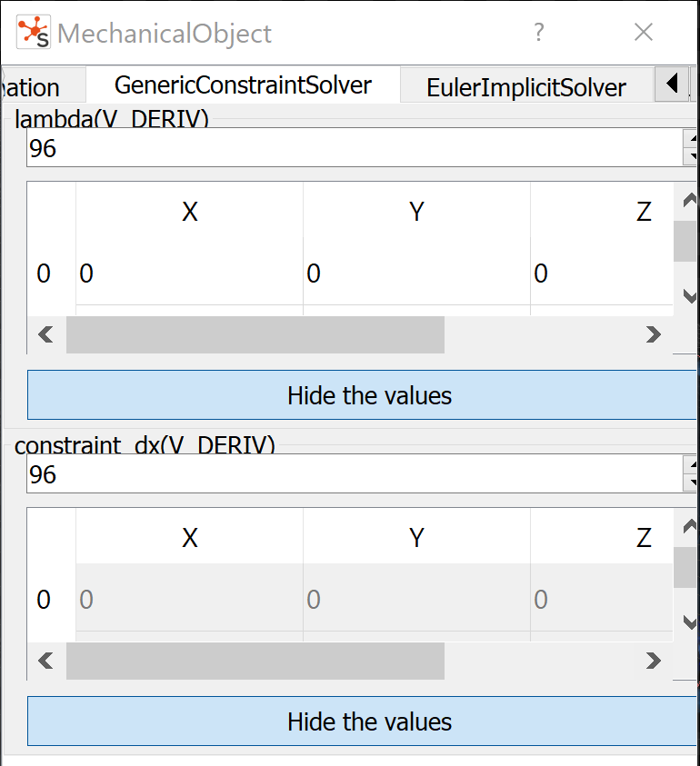Click constraint_dx table scroll down arrow
The width and height of the screenshot is (700, 766).
pyautogui.click(x=689, y=622)
